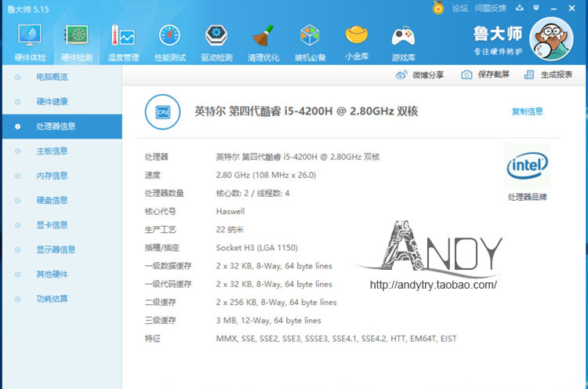Click the Haswell core codename value
The width and height of the screenshot is (588, 389).
230,212
